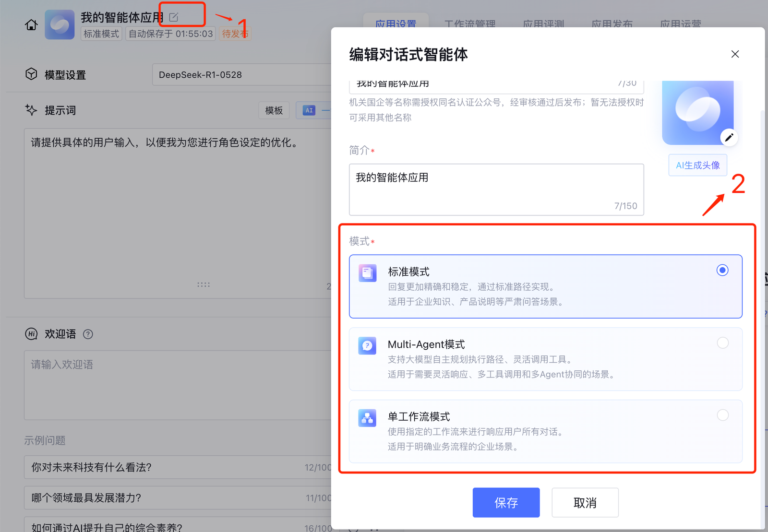Click into the 简介 description text field

coord(496,189)
